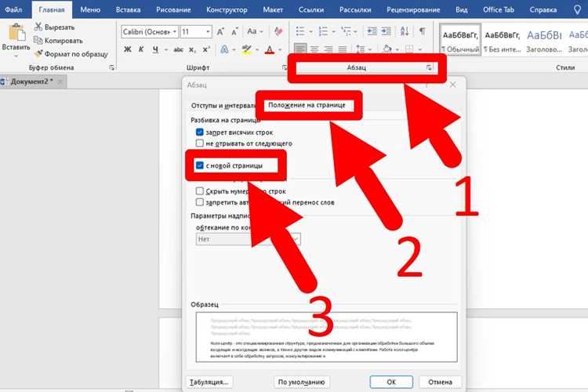Switch to the Вставка ribbon tab
The width and height of the screenshot is (588, 392).
128,9
